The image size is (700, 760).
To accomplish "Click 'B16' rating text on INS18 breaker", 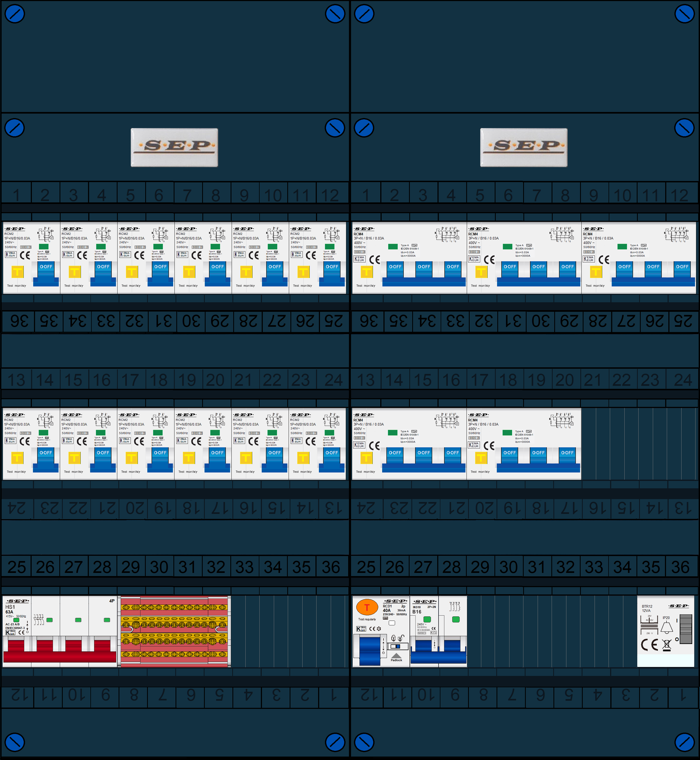I will pos(417,612).
